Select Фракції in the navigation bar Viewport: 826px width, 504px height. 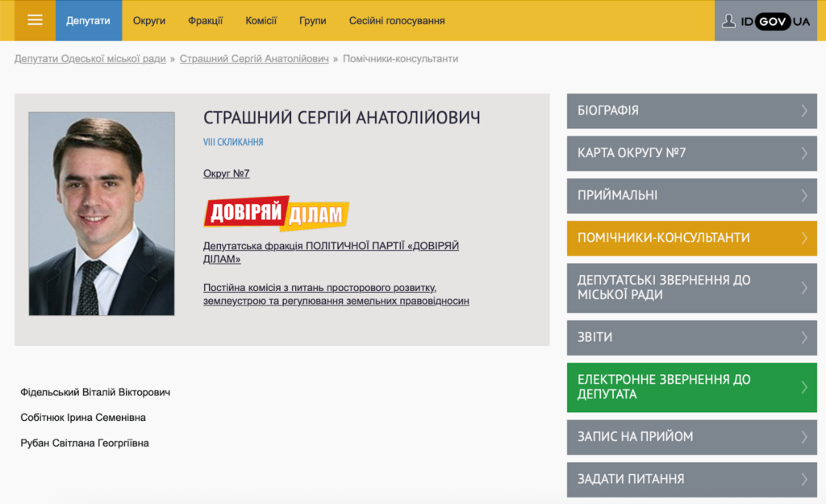(x=205, y=20)
